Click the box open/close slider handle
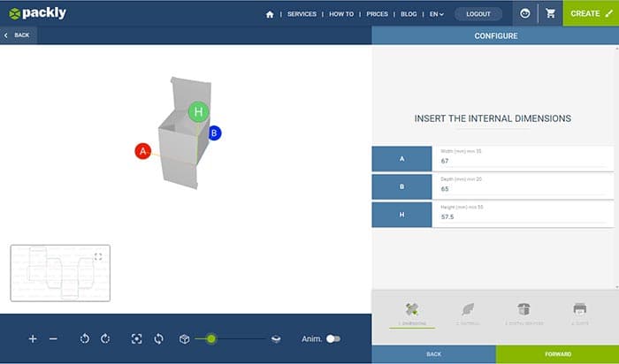 point(211,338)
